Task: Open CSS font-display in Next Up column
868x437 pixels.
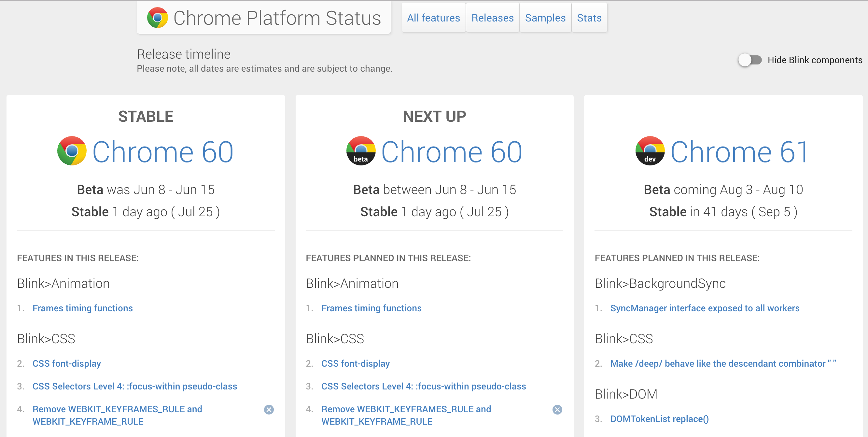Action: click(x=356, y=363)
